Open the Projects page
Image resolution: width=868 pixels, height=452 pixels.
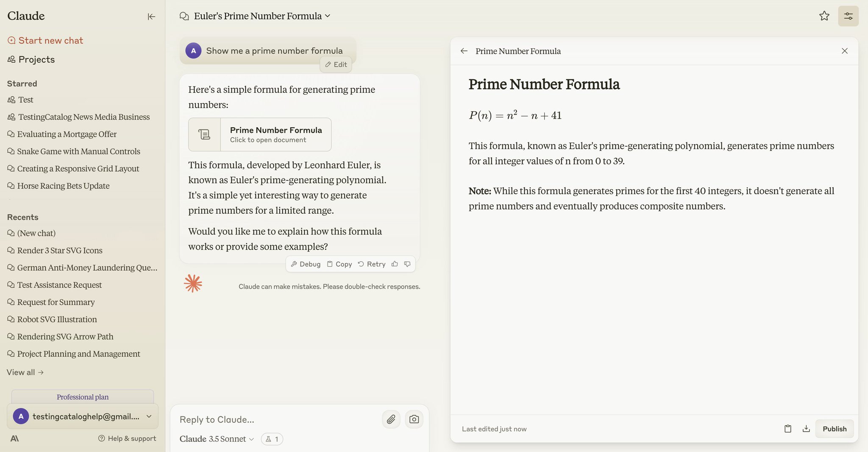pos(31,59)
